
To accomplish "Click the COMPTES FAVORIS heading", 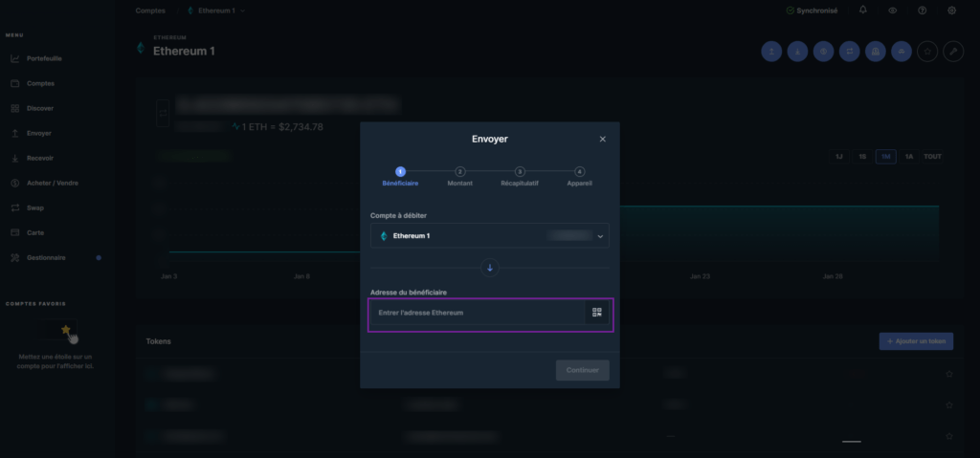I will click(35, 304).
